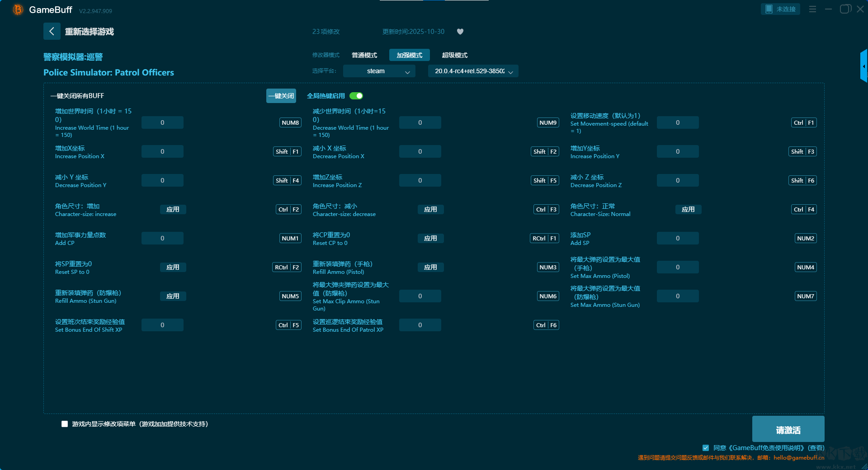Click the Increase Position X value field
Image resolution: width=868 pixels, height=470 pixels.
(x=162, y=151)
